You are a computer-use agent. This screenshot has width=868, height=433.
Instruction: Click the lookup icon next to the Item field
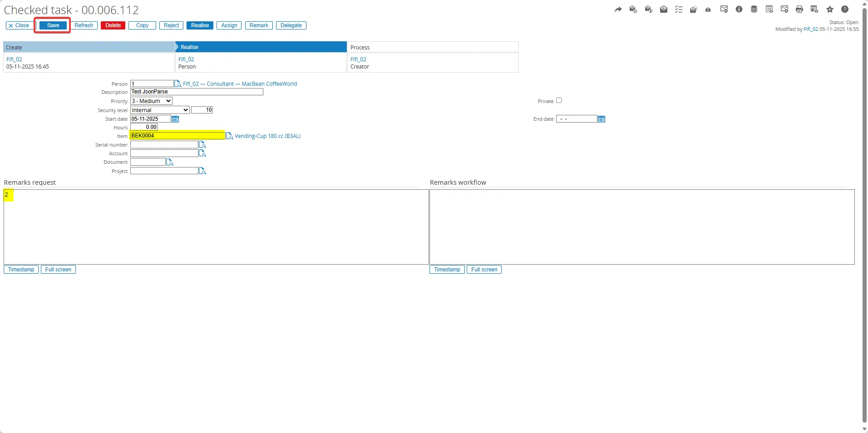coord(230,136)
